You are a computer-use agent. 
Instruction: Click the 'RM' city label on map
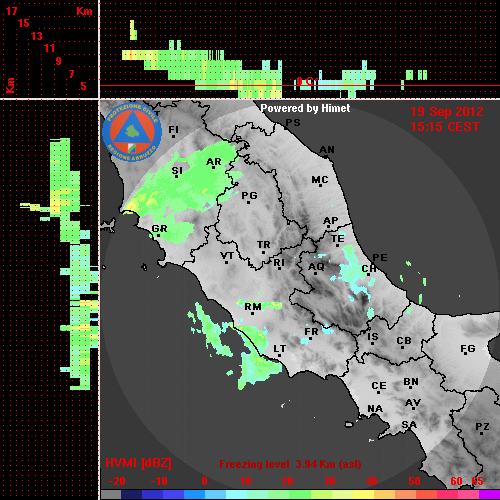[253, 307]
